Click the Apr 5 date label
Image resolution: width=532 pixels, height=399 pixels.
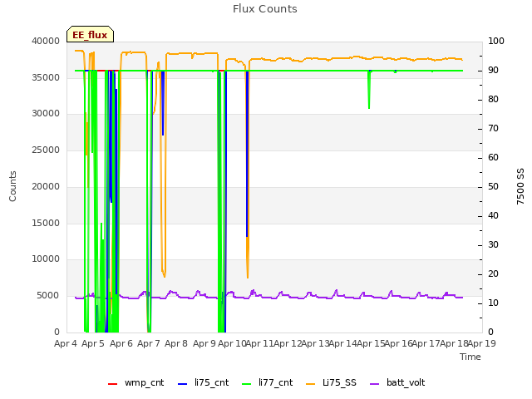tap(93, 343)
